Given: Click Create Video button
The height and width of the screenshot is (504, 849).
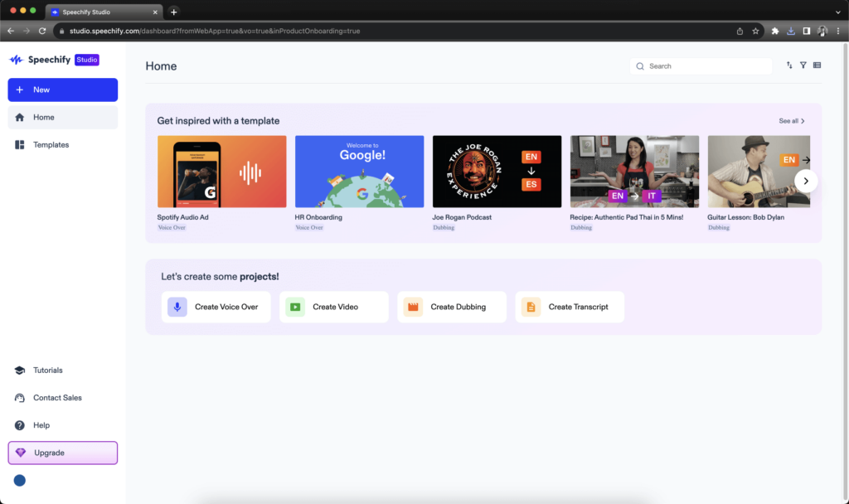Looking at the screenshot, I should 334,307.
